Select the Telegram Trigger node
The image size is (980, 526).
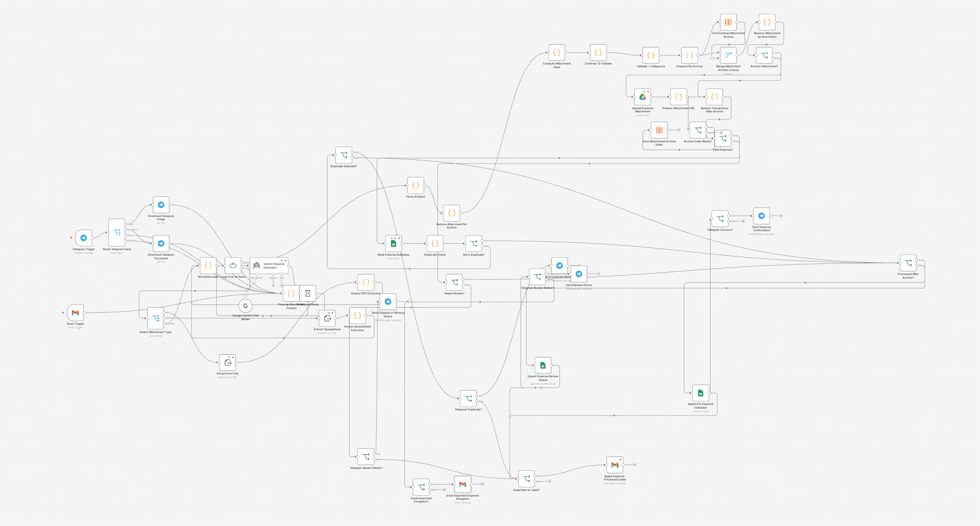click(x=84, y=238)
